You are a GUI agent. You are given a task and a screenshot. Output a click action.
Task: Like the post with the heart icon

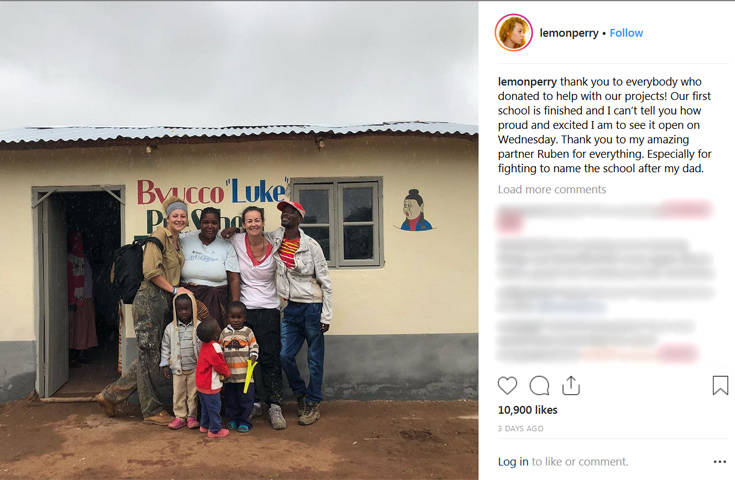tap(507, 385)
